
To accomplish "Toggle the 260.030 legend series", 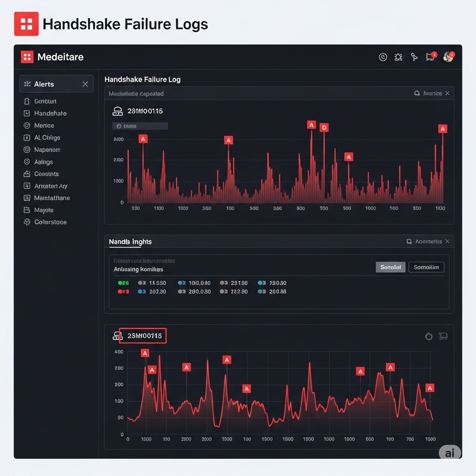I will [x=194, y=291].
